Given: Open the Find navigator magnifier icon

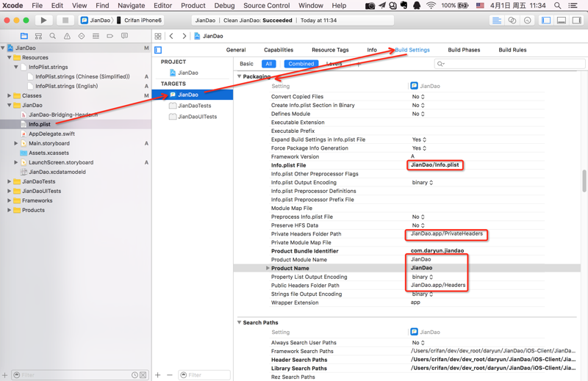Looking at the screenshot, I should click(x=52, y=36).
